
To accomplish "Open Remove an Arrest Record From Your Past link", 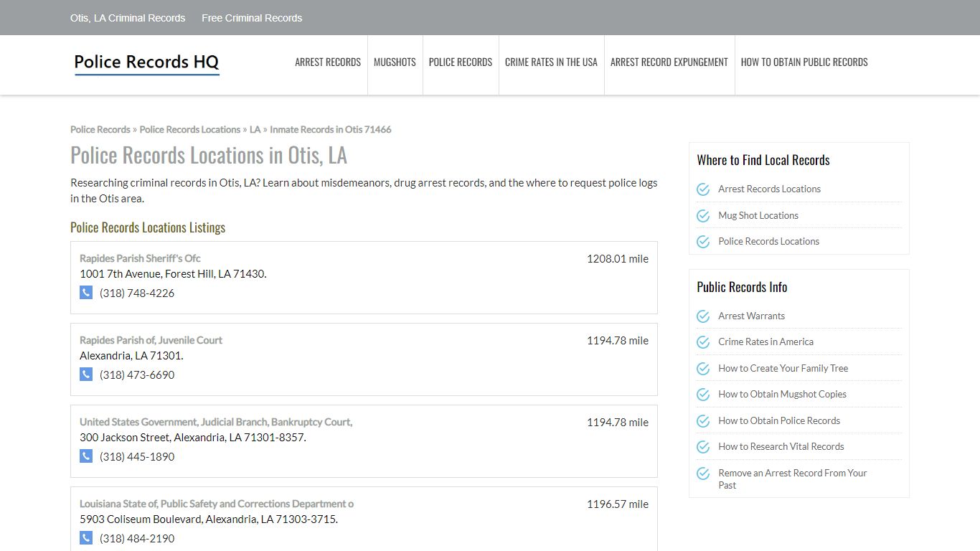I will (793, 479).
